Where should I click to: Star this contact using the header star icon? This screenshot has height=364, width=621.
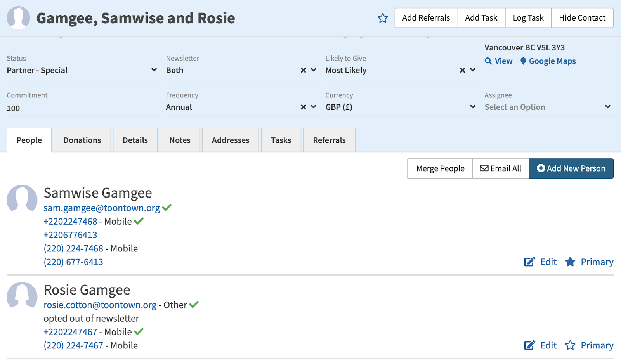(x=383, y=18)
